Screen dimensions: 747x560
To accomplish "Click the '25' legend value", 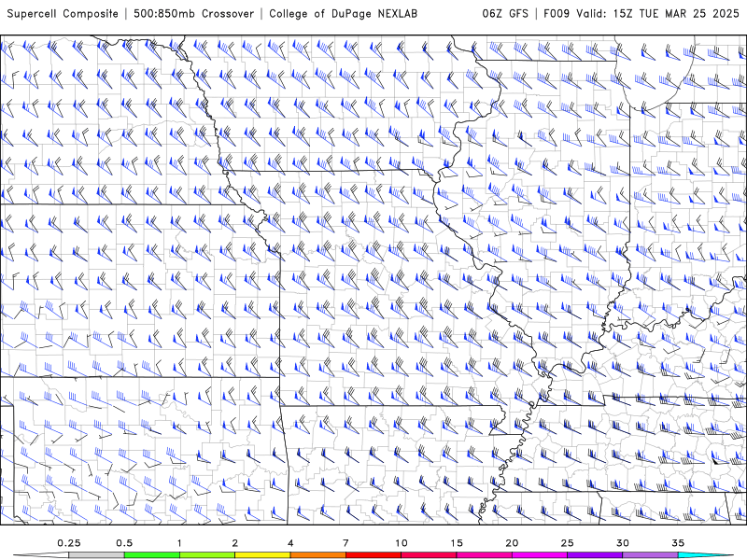I will click(x=567, y=543).
